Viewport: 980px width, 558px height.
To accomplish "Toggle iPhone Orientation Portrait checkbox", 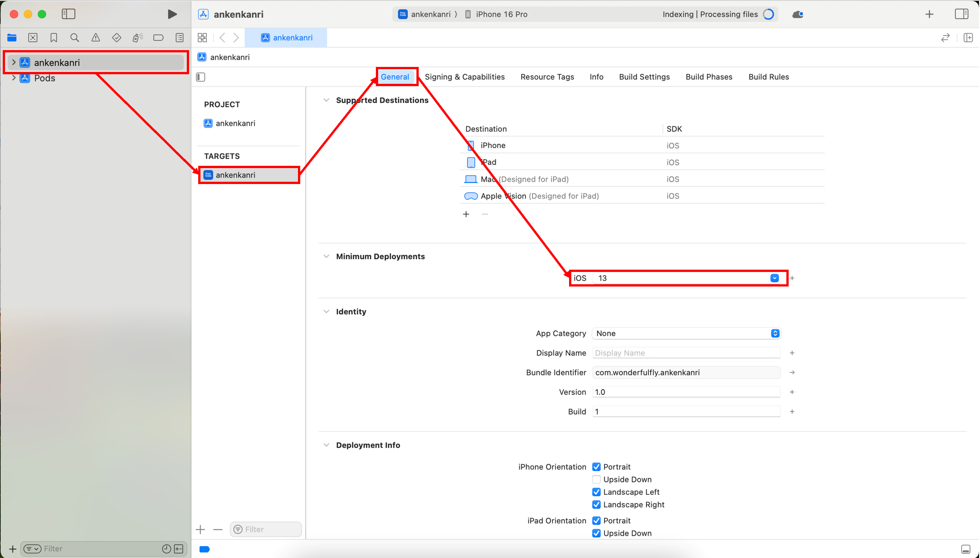I will coord(596,467).
